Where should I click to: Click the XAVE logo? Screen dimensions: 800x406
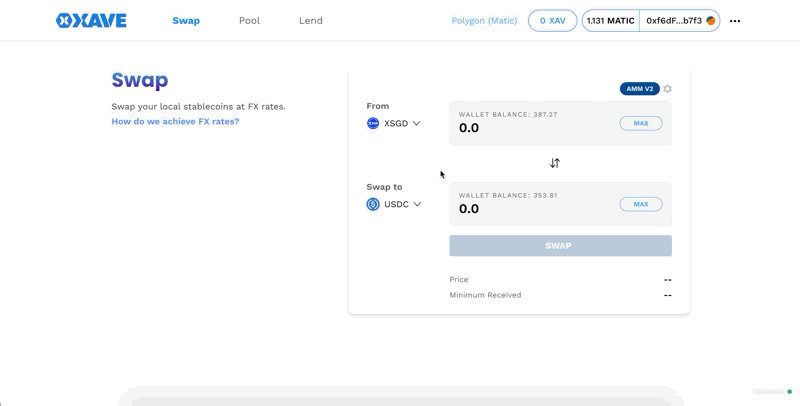91,20
